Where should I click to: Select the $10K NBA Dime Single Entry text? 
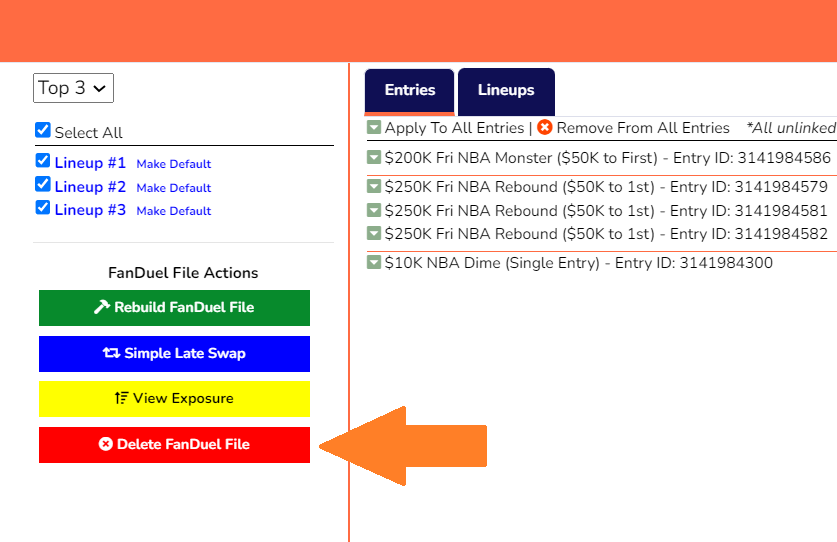[579, 263]
